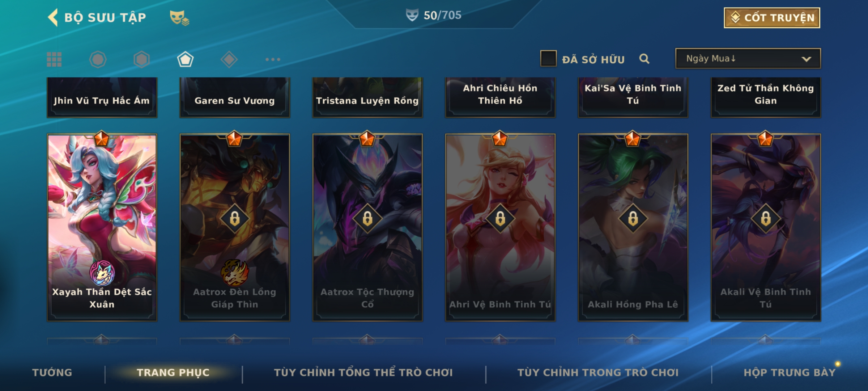Click the magnifying glass search icon
The width and height of the screenshot is (868, 391).
pos(644,59)
